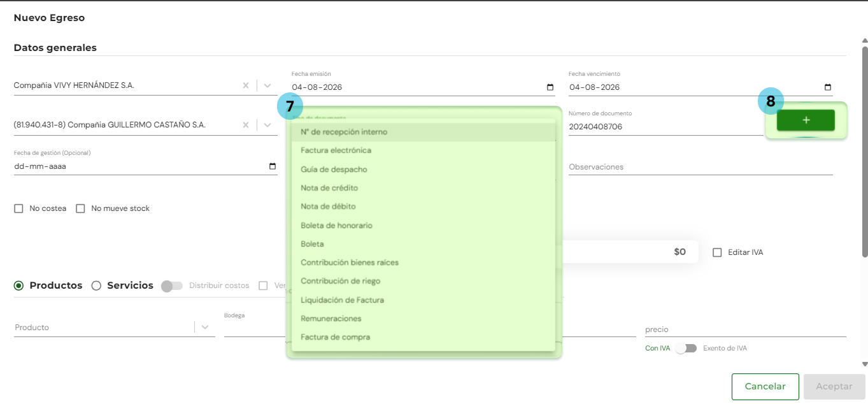Pick Boleta de honorario from list

[x=423, y=226]
